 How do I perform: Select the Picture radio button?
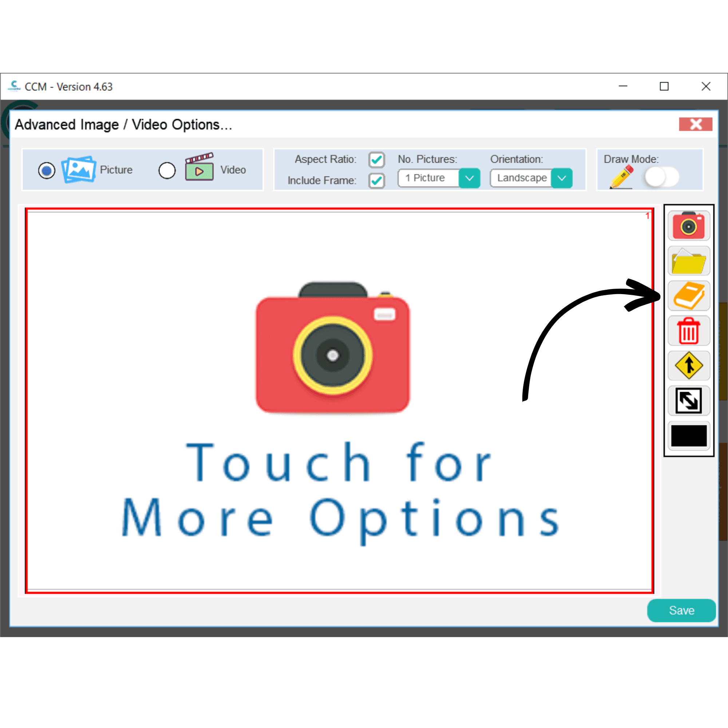point(47,170)
